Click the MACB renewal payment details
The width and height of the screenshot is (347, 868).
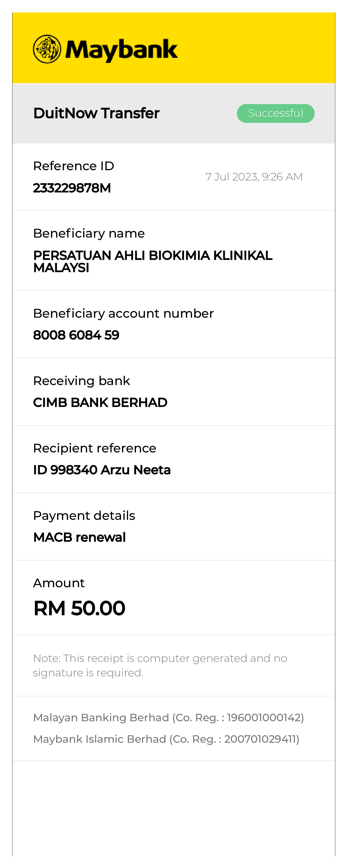point(79,537)
